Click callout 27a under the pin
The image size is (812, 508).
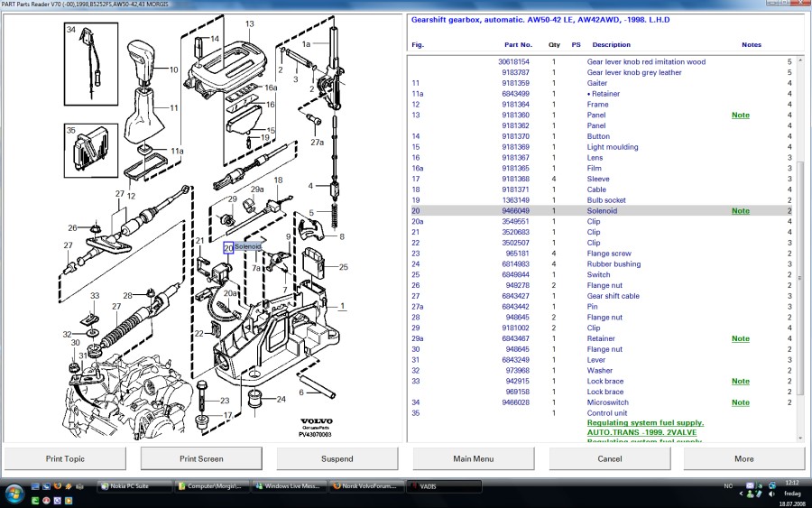click(x=317, y=142)
